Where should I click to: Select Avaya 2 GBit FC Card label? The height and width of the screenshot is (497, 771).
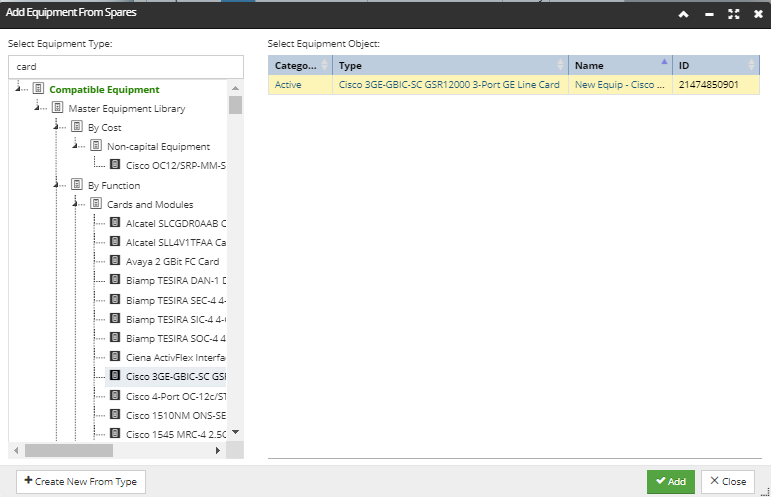click(x=173, y=262)
